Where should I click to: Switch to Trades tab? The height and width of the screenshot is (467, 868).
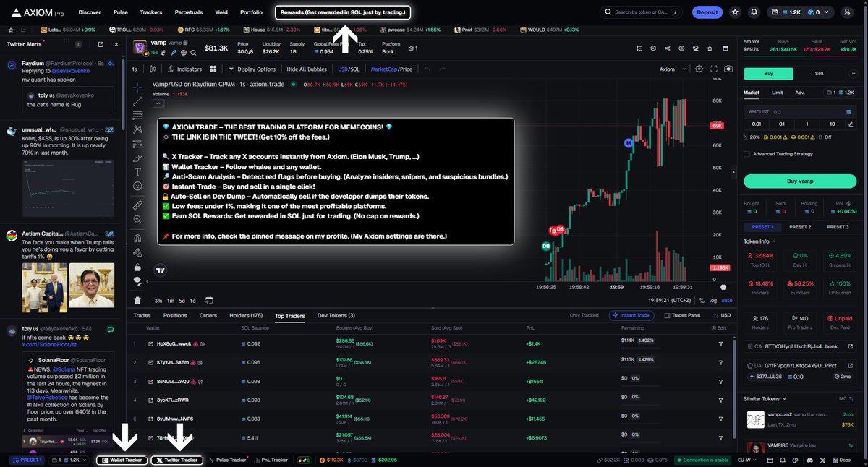tap(142, 315)
